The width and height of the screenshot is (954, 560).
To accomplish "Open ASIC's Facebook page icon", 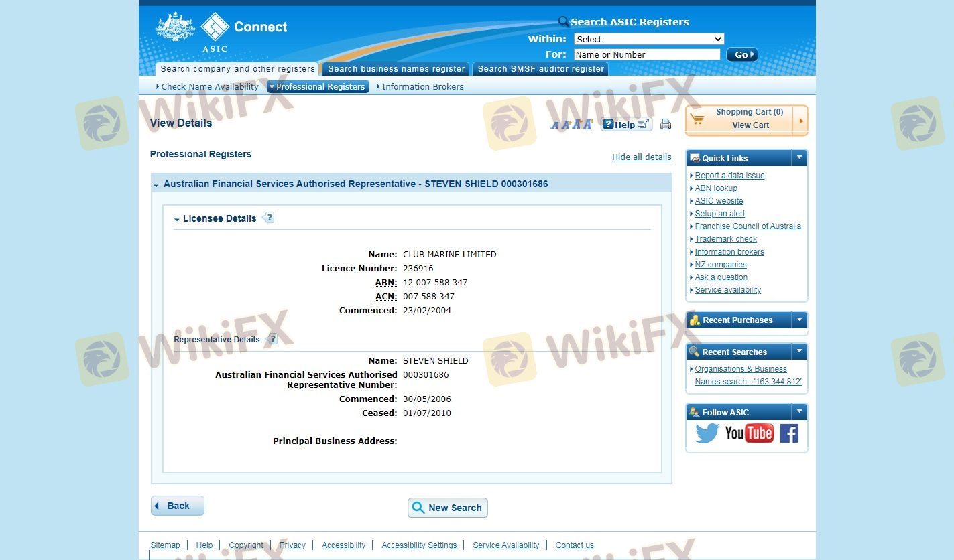I will (788, 433).
